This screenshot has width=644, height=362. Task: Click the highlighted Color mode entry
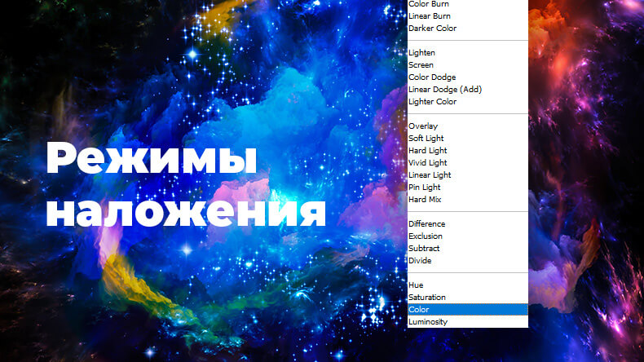click(x=467, y=309)
